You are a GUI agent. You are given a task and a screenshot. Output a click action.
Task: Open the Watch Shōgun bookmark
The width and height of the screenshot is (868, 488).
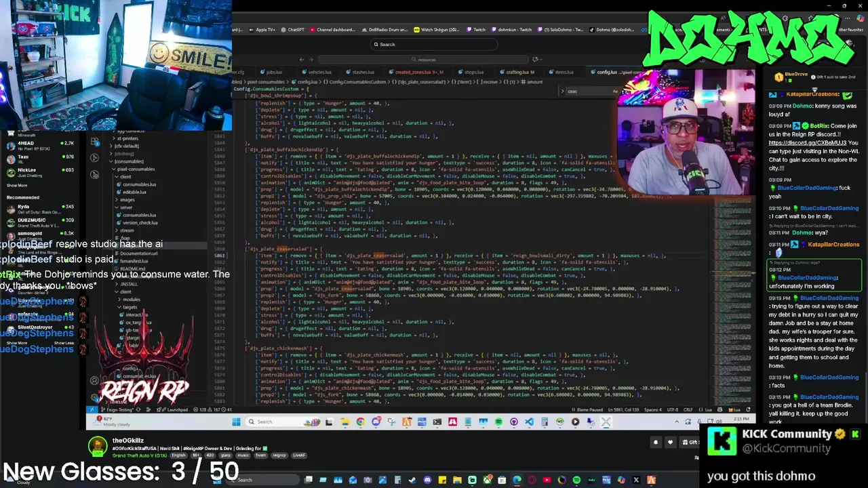click(x=437, y=30)
